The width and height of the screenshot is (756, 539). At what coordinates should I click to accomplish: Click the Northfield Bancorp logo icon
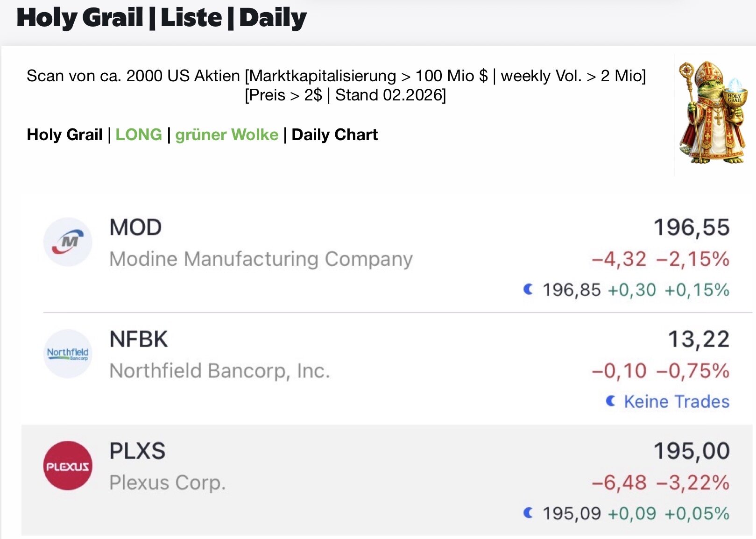click(68, 354)
